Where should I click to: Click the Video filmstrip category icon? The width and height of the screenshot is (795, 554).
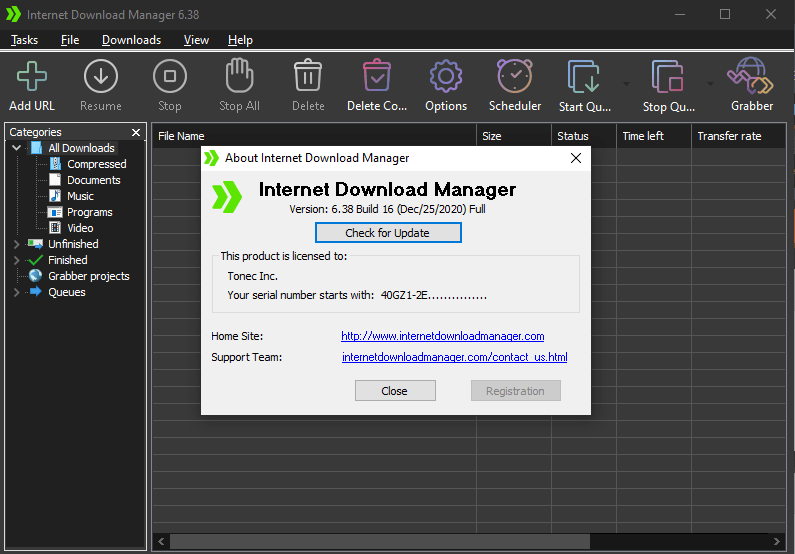coord(55,228)
